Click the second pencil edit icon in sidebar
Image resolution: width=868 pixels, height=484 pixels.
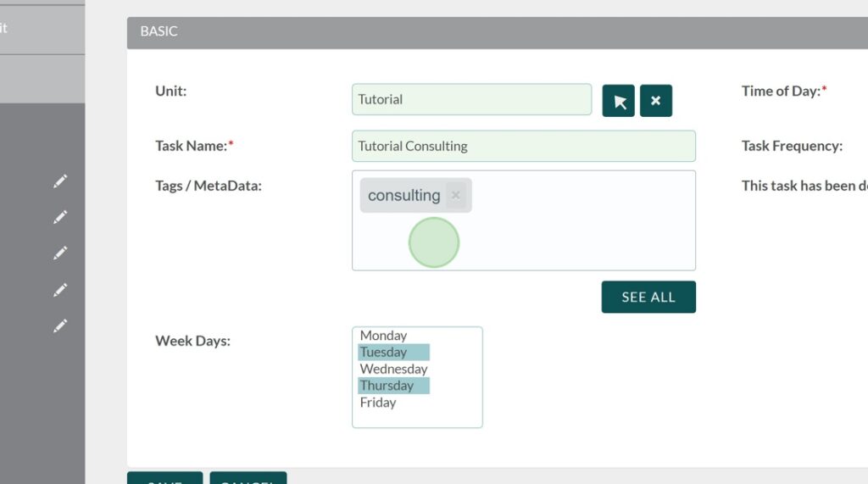point(59,217)
